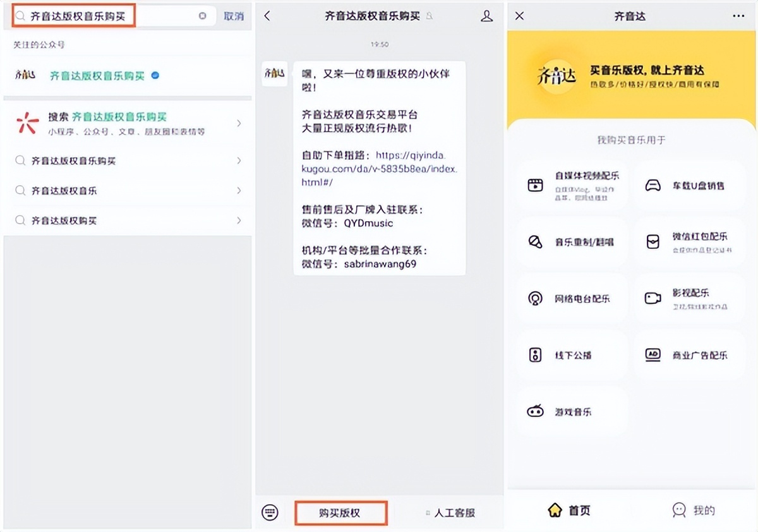Select the 游戏音乐 game icon

[536, 411]
